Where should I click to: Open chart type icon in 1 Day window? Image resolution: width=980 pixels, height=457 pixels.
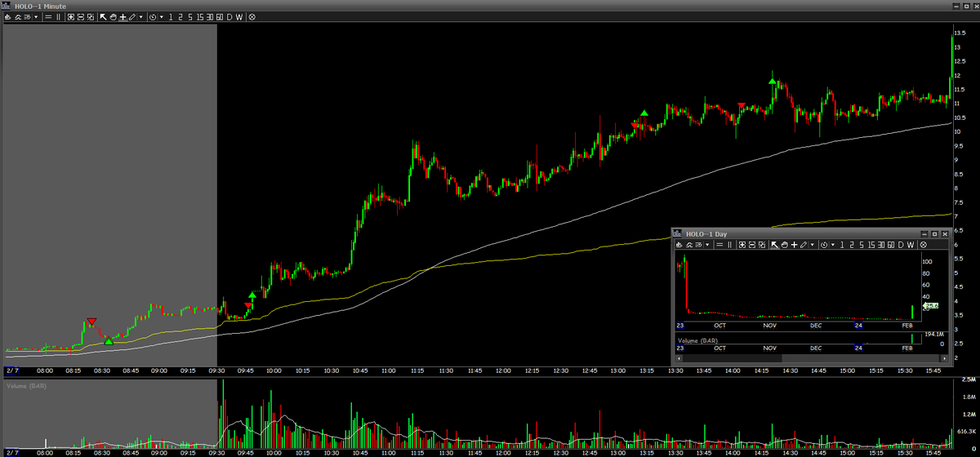[679, 245]
